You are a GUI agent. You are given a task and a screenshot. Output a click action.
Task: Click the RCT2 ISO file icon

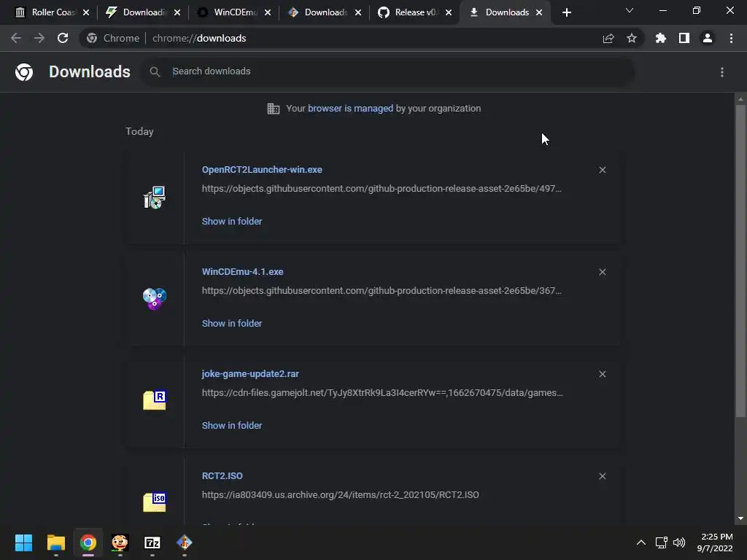[155, 502]
